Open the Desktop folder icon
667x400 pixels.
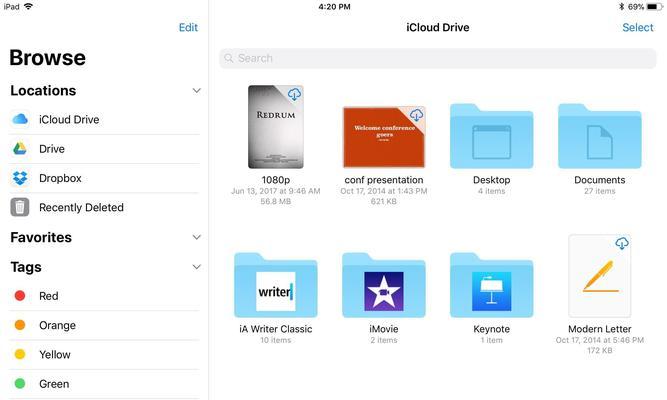491,136
